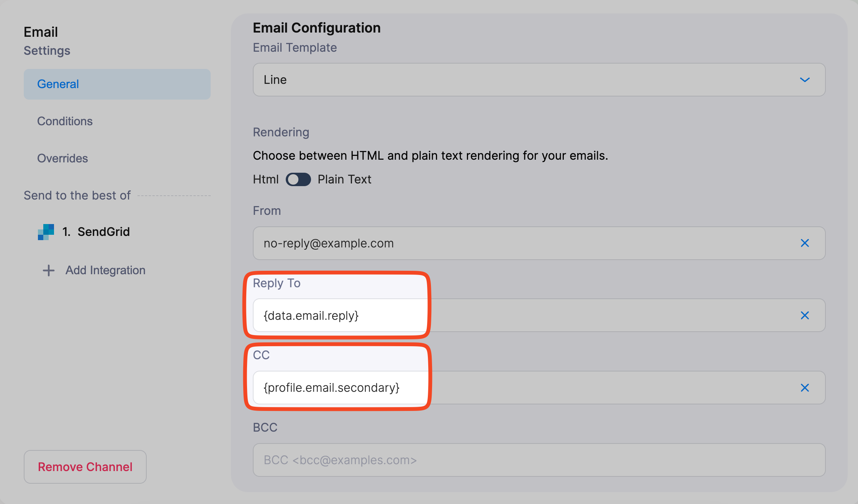Click the plus icon next to Add Integration
The image size is (858, 504).
point(48,270)
